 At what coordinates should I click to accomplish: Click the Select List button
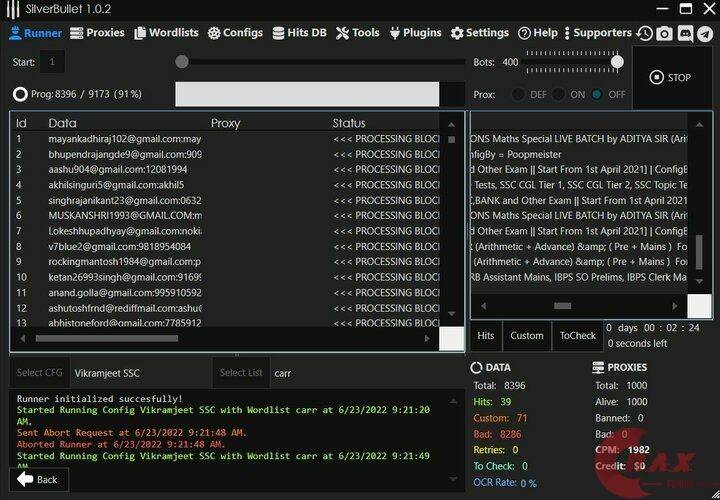click(x=241, y=373)
